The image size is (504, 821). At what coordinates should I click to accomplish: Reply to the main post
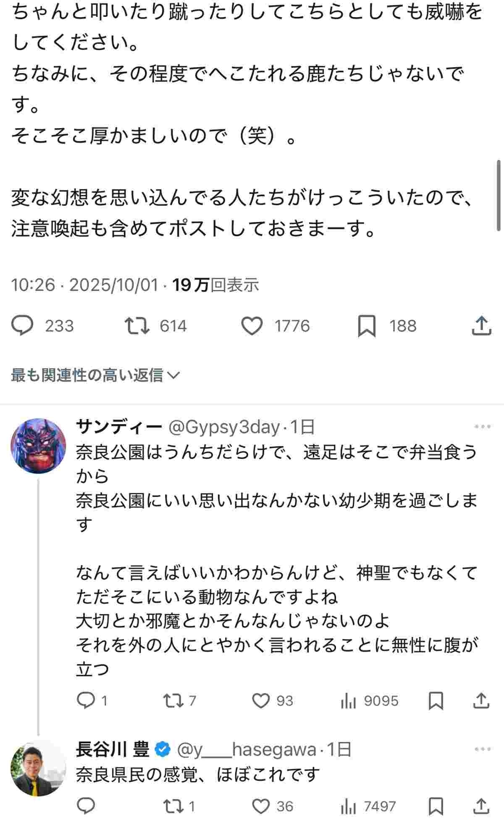pos(22,326)
